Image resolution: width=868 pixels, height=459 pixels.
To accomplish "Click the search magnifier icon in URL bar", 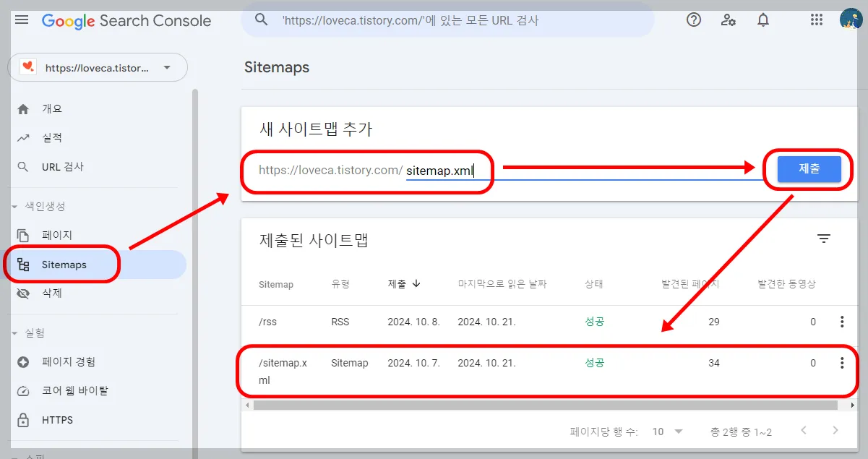I will pyautogui.click(x=262, y=20).
